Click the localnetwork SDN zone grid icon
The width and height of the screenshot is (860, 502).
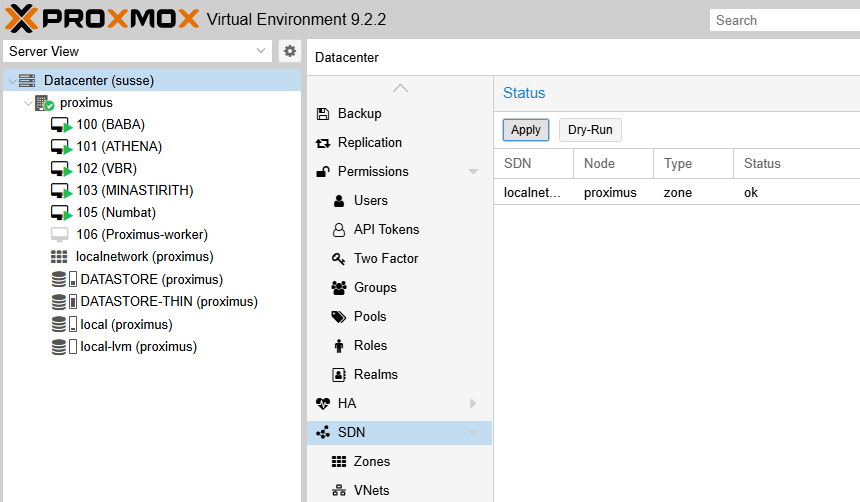click(x=59, y=257)
